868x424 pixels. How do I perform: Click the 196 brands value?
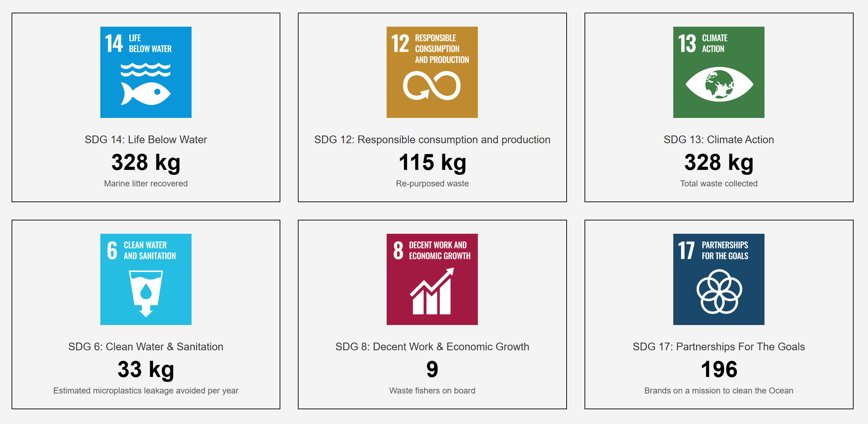click(719, 369)
